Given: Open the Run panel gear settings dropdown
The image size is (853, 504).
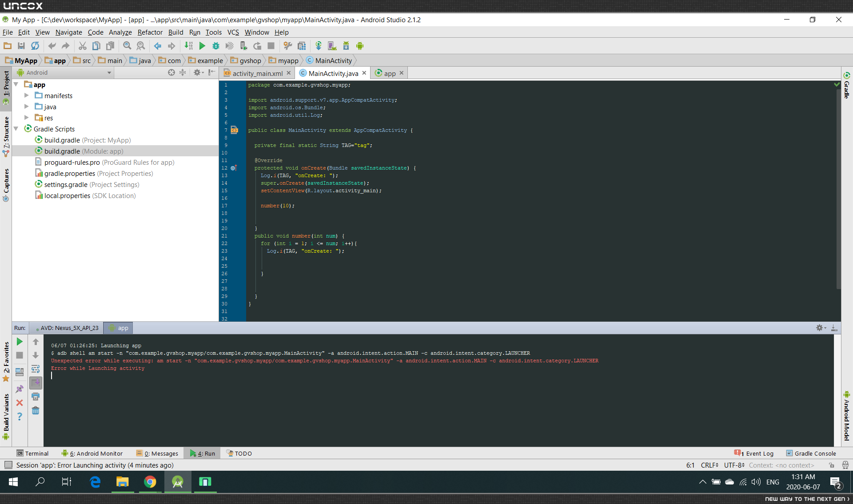Looking at the screenshot, I should 821,328.
